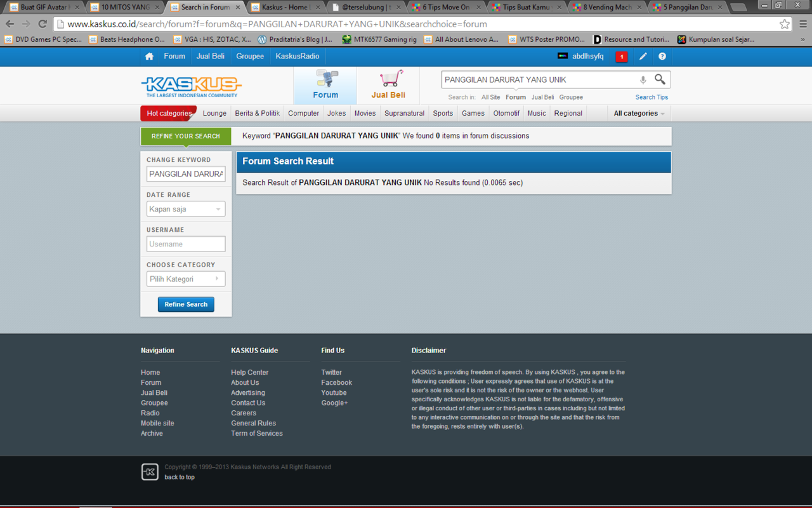Open the Supranatural category
The width and height of the screenshot is (812, 508).
point(404,114)
